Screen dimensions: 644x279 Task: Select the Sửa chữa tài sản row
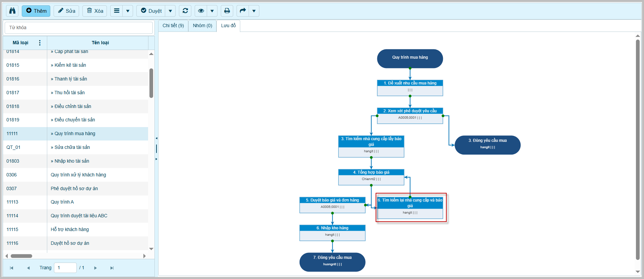point(72,147)
